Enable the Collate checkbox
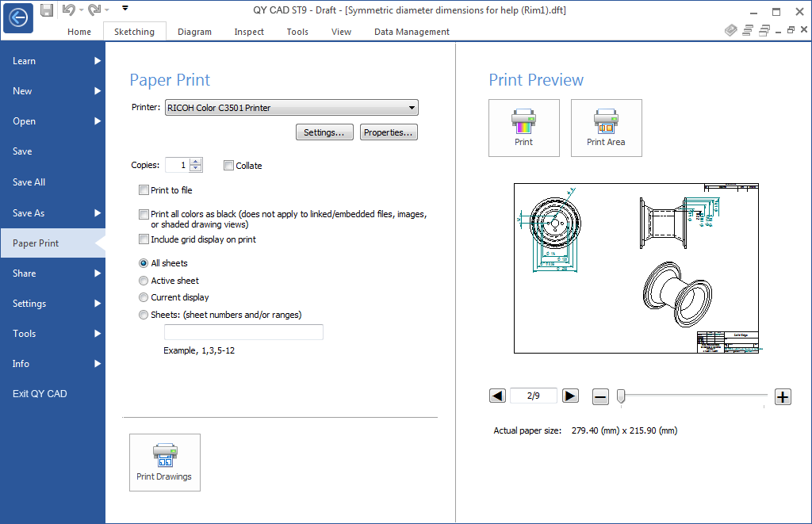The height and width of the screenshot is (524, 812). [x=229, y=166]
